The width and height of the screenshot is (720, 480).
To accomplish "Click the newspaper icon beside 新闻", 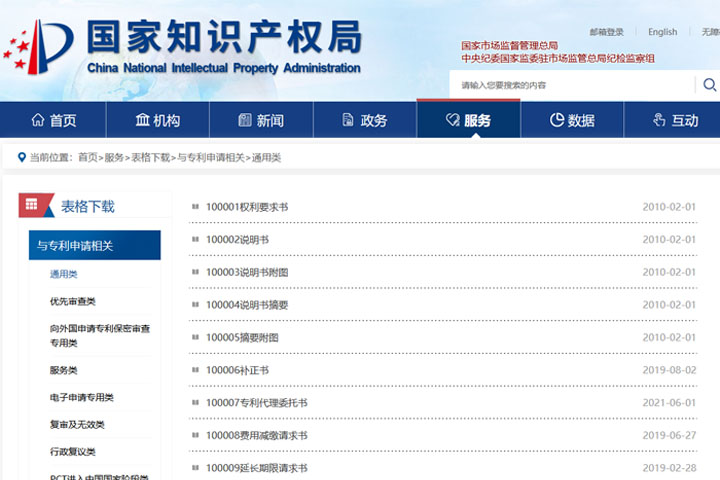I will pyautogui.click(x=245, y=120).
